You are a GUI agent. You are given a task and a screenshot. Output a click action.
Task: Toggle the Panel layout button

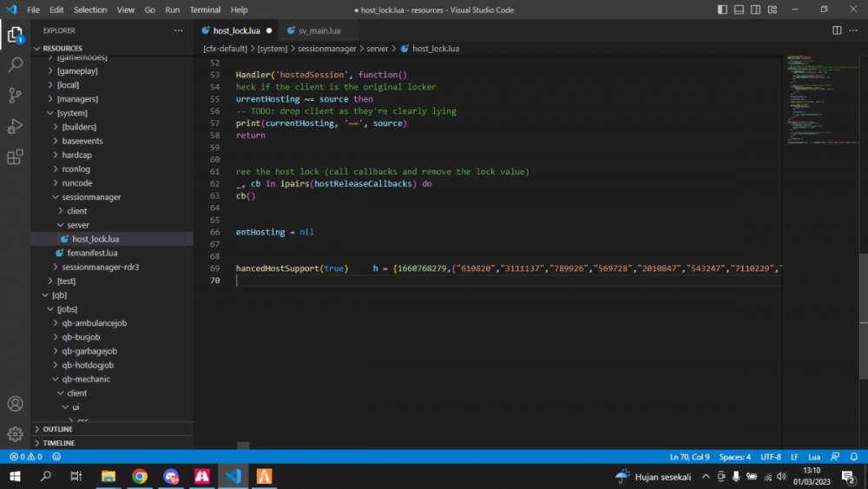pos(739,10)
